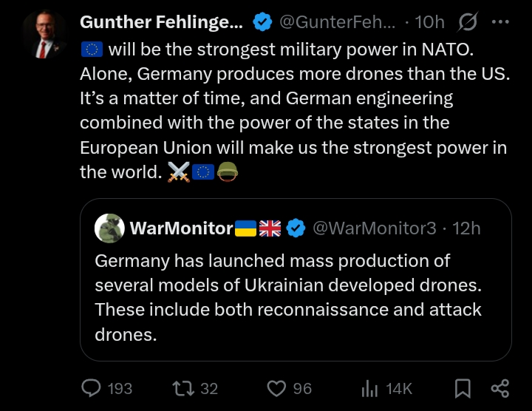Open Gunther Fehlinger display name link
The image size is (532, 411).
[161, 22]
